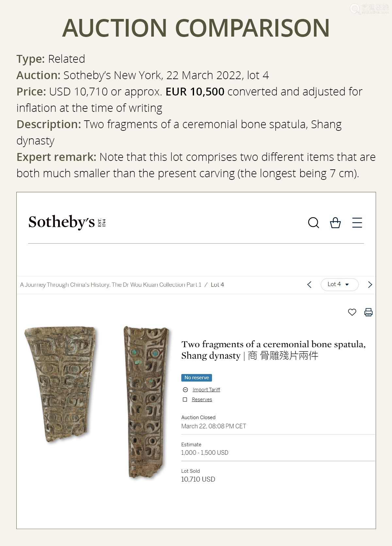This screenshot has height=546, width=392.
Task: Open the Import Tariff link
Action: click(206, 390)
